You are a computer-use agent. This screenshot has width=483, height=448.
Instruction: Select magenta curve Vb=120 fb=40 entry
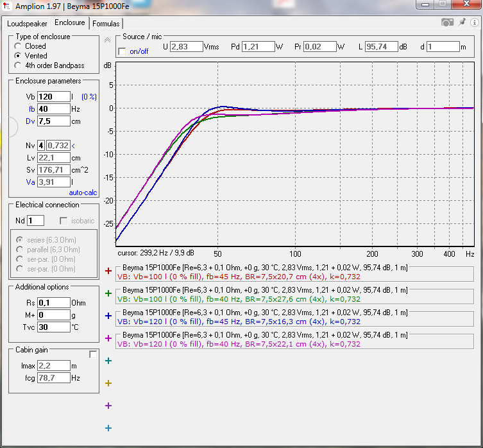coord(294,341)
